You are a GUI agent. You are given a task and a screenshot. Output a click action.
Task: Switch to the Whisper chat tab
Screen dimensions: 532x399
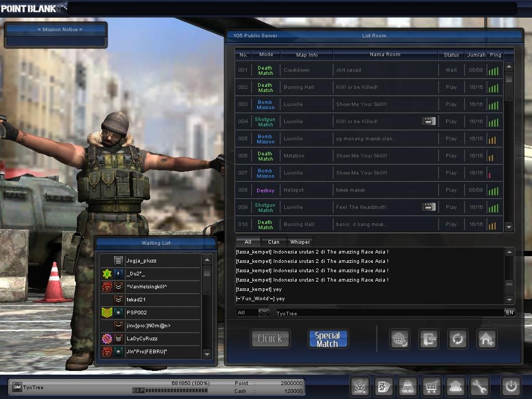point(300,242)
